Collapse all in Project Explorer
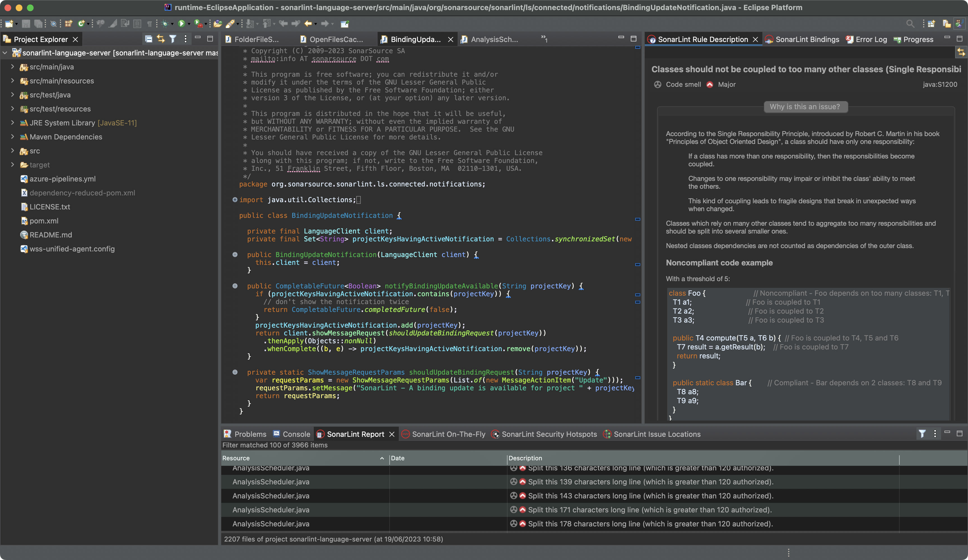The width and height of the screenshot is (968, 560). coord(148,39)
